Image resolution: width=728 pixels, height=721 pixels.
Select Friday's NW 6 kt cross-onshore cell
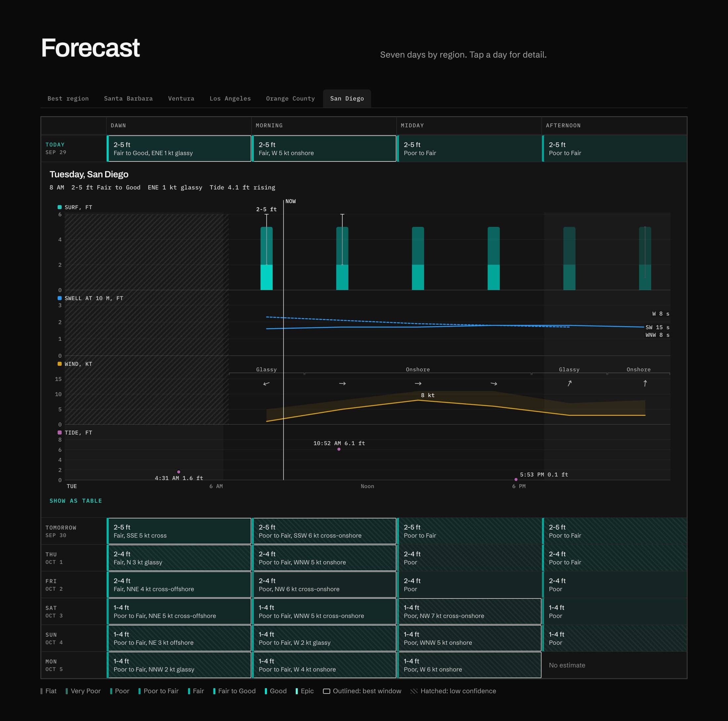coord(324,585)
